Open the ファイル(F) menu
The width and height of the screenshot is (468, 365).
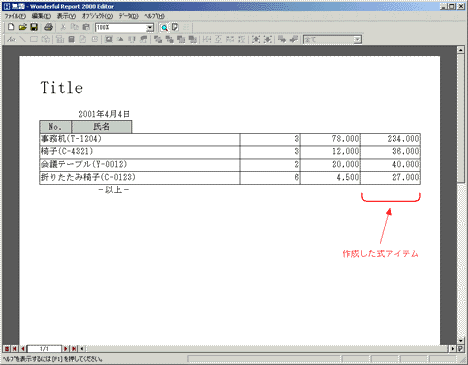click(x=15, y=16)
